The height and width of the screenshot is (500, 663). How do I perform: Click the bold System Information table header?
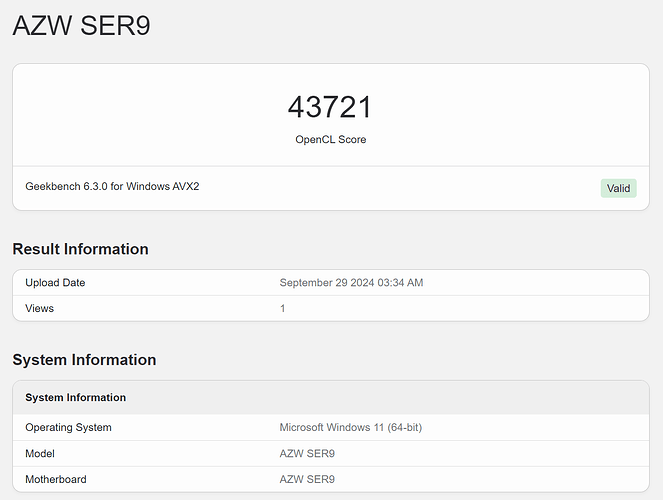(75, 398)
